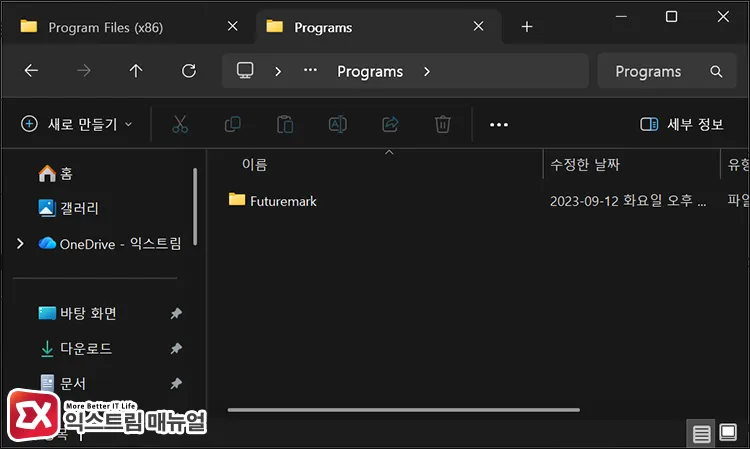Show hidden path segments via address bar ellipsis

(x=310, y=70)
